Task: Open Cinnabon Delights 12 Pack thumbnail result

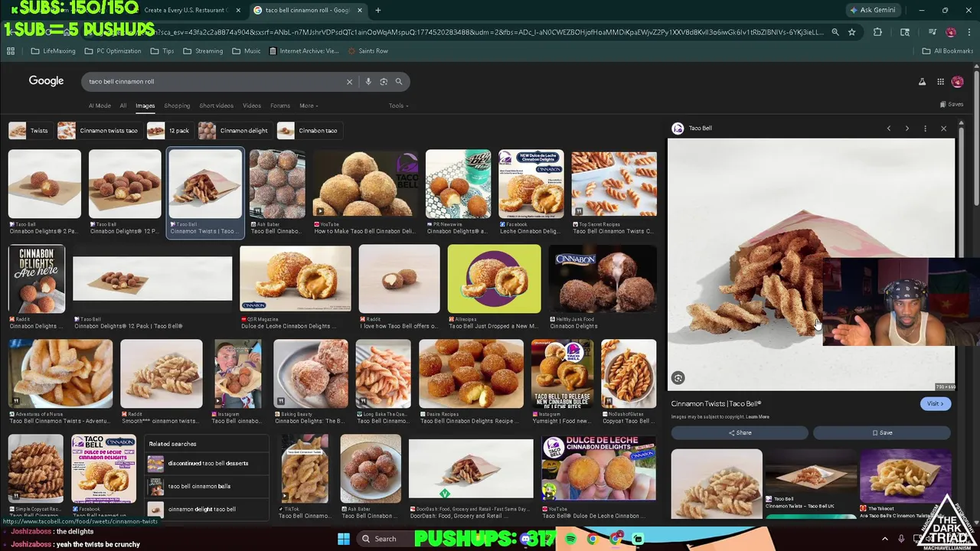Action: 152,279
